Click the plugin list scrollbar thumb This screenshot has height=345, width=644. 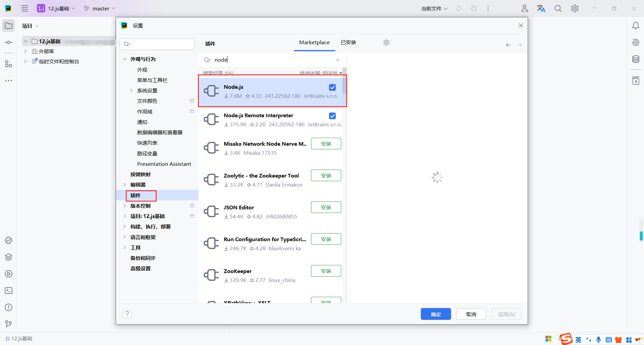344,81
